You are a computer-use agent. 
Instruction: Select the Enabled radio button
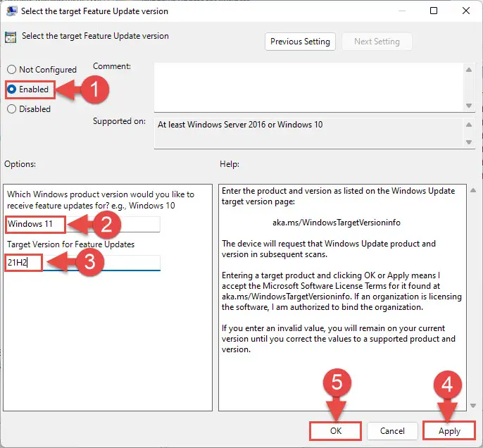pos(12,89)
